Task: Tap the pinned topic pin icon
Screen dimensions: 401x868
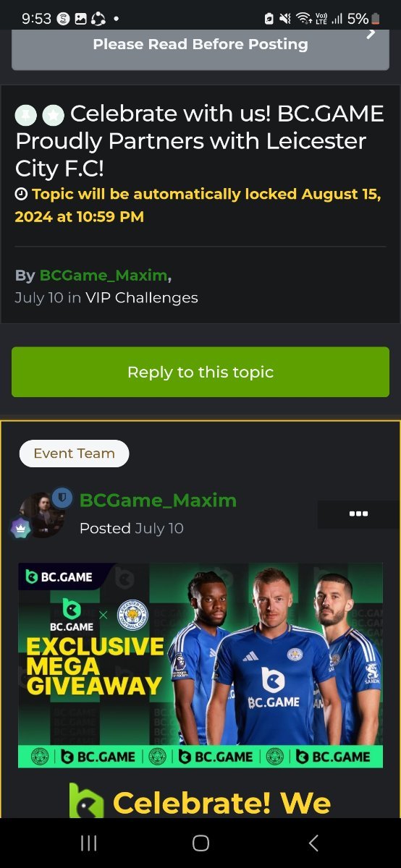Action: point(26,115)
